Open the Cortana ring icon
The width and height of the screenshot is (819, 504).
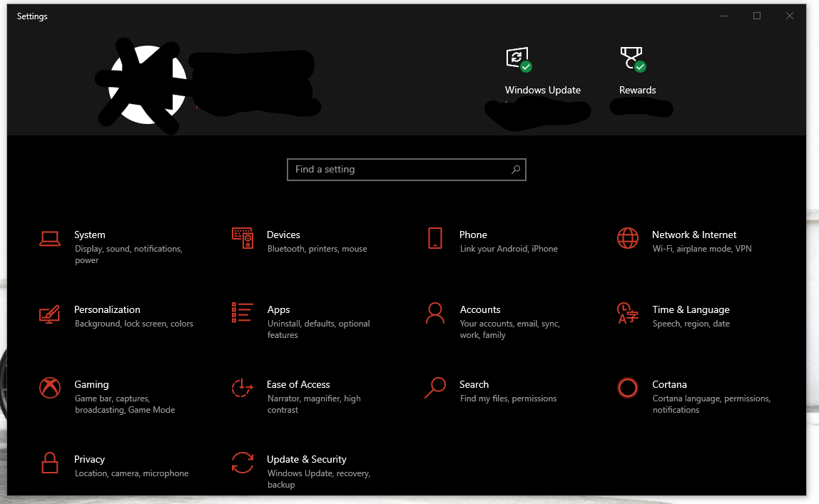627,388
